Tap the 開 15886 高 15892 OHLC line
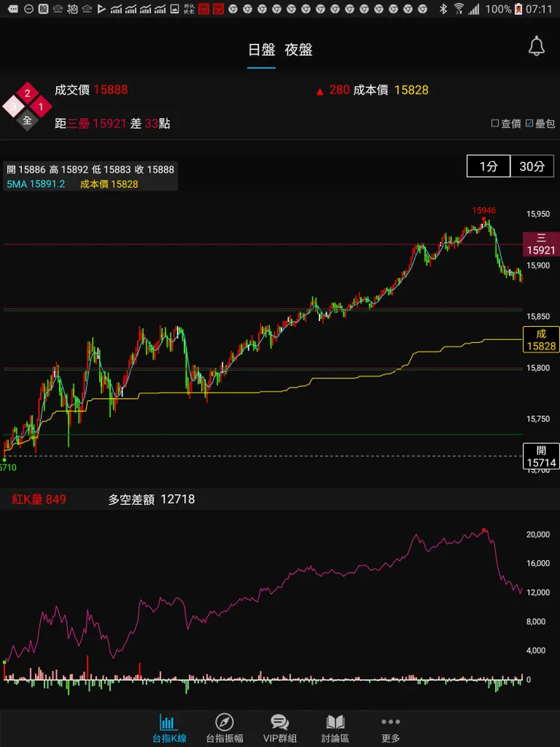 click(91, 170)
